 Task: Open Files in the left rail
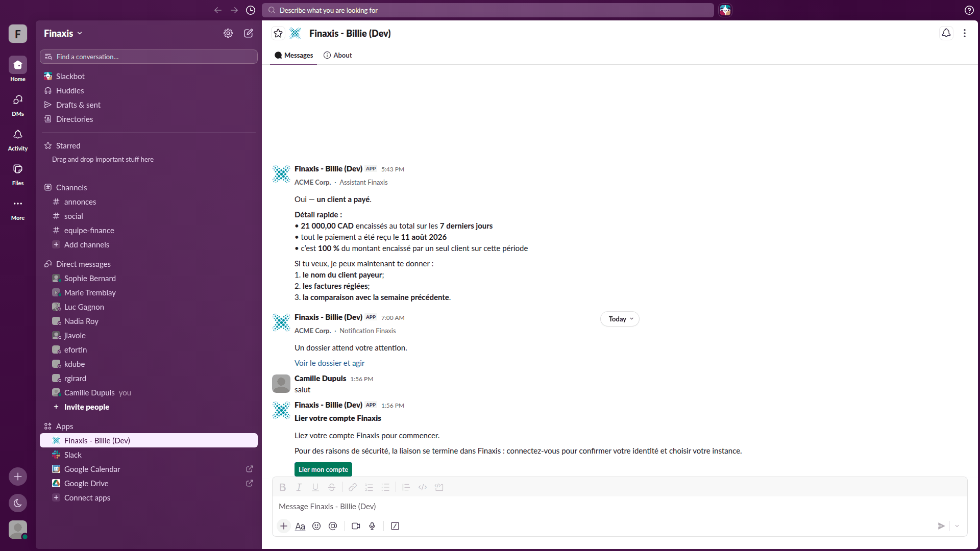tap(18, 174)
